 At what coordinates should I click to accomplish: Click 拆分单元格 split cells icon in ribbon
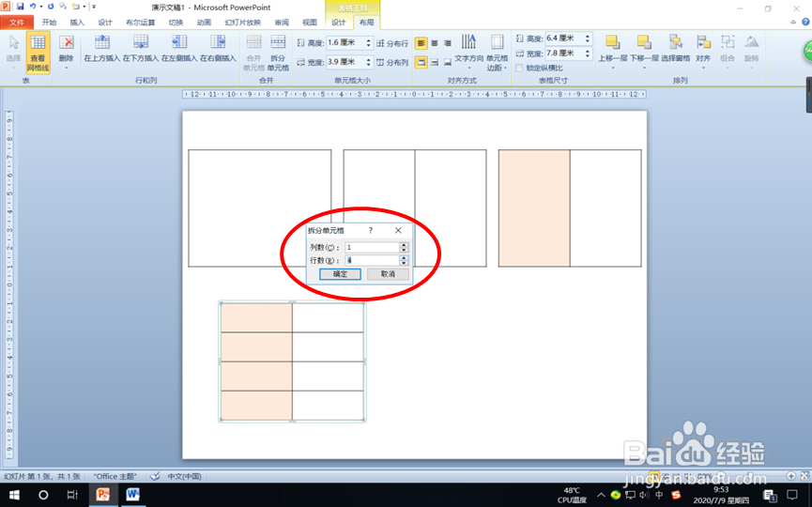[278, 53]
